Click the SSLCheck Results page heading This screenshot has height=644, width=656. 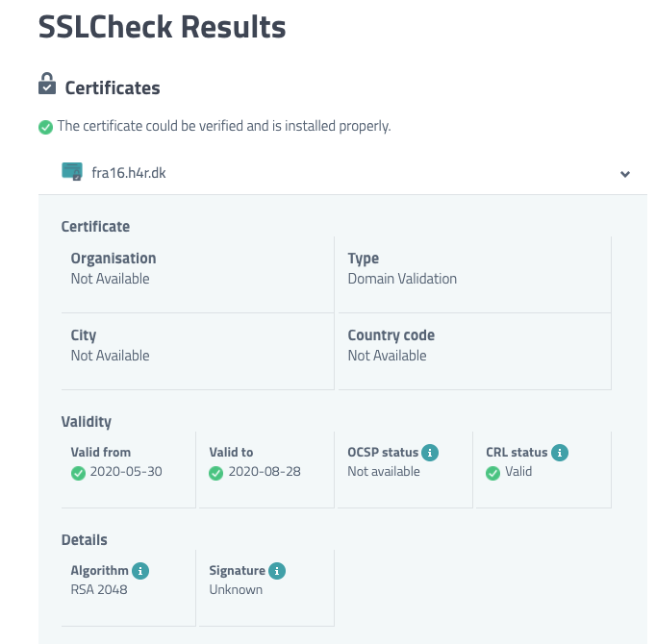coord(162,27)
